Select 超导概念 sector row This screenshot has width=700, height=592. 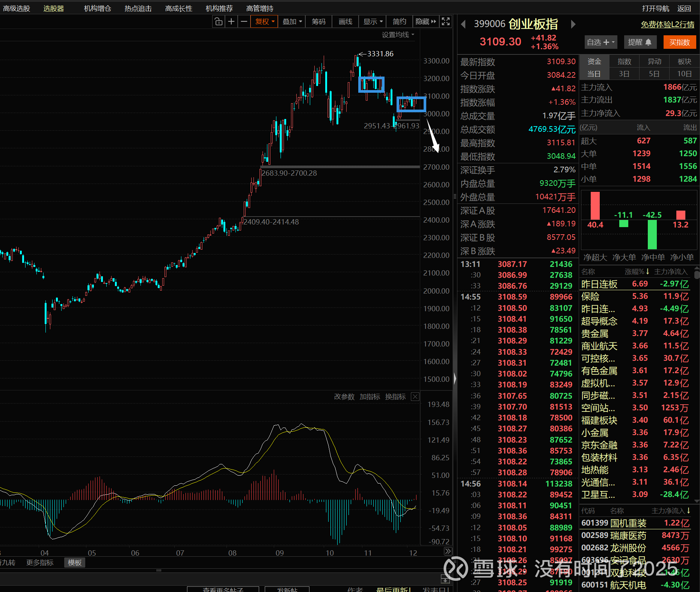(x=635, y=321)
